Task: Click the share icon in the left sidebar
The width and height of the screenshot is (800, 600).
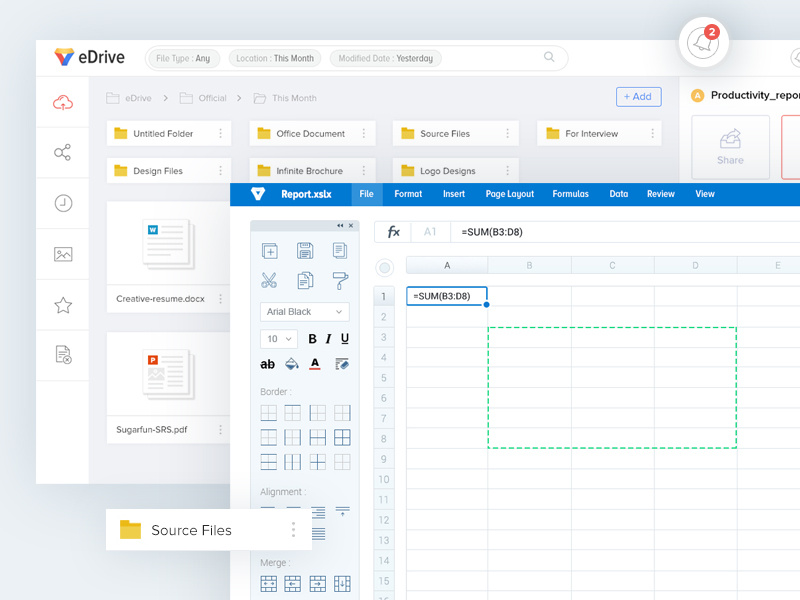Action: [62, 153]
